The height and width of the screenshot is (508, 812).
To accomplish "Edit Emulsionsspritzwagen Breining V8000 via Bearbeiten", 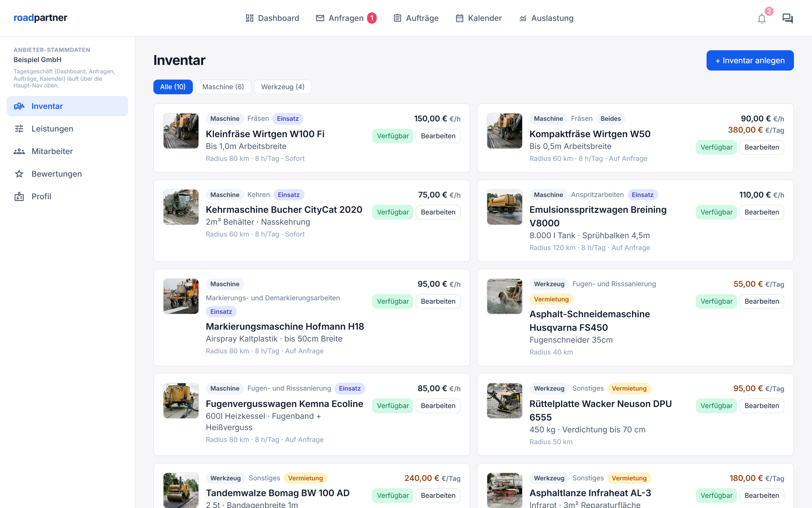I will (762, 212).
